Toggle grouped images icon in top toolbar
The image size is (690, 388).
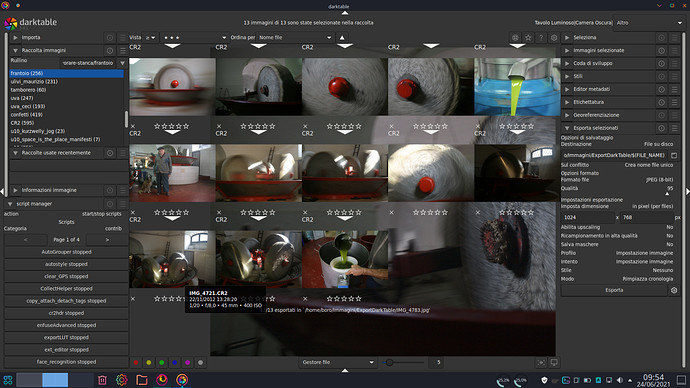point(515,38)
